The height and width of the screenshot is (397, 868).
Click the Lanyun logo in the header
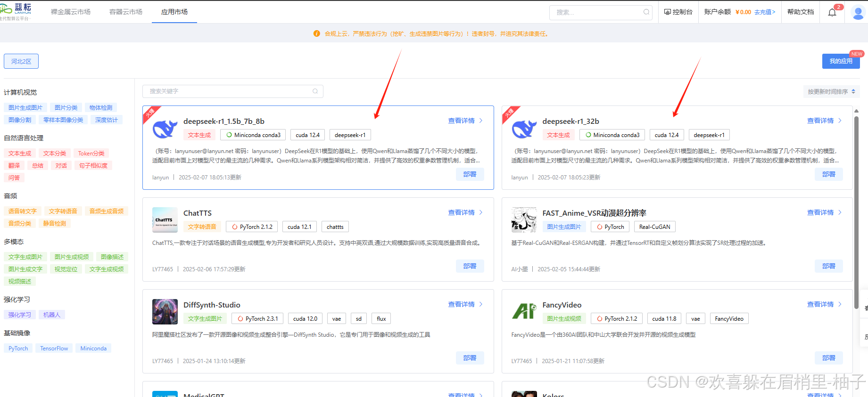16,11
